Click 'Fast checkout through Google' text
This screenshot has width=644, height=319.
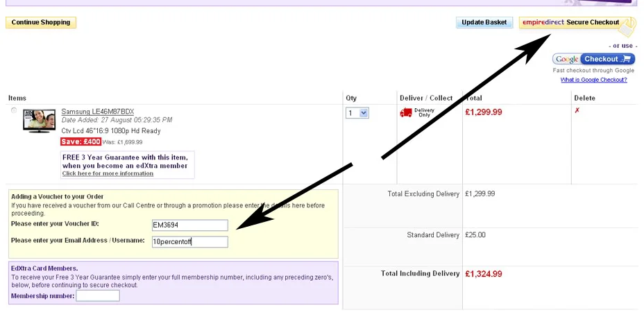[x=593, y=71]
